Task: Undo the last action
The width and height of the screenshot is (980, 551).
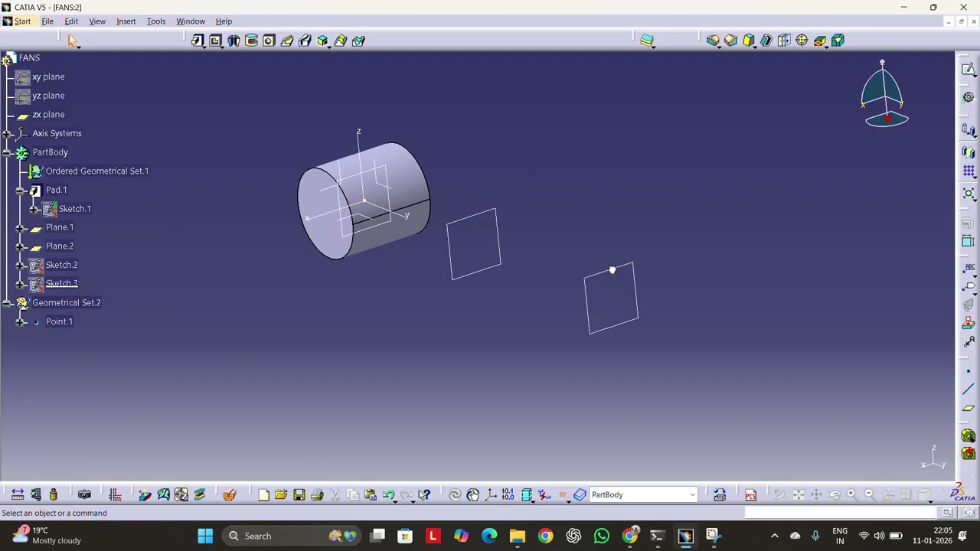Action: click(388, 494)
